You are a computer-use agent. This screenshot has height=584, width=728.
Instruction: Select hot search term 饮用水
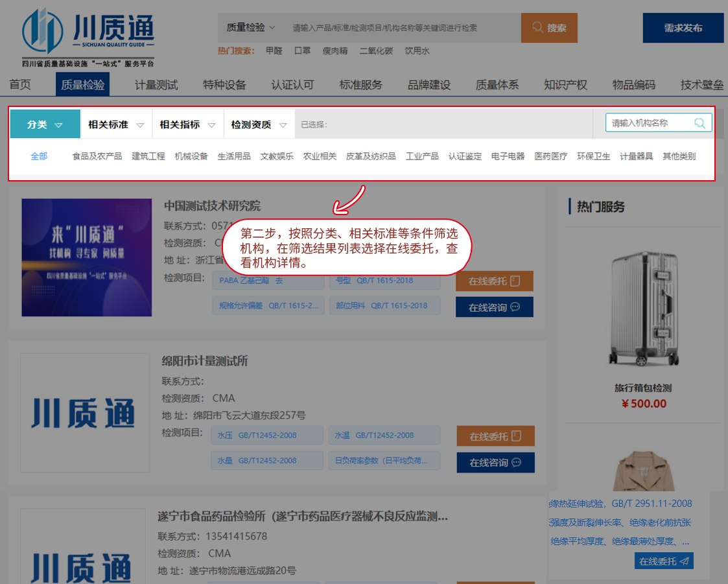(x=417, y=51)
